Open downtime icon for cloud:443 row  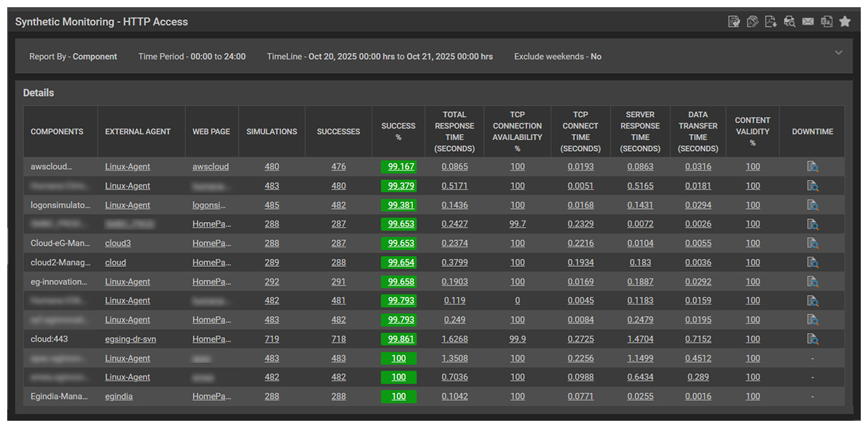coord(812,339)
